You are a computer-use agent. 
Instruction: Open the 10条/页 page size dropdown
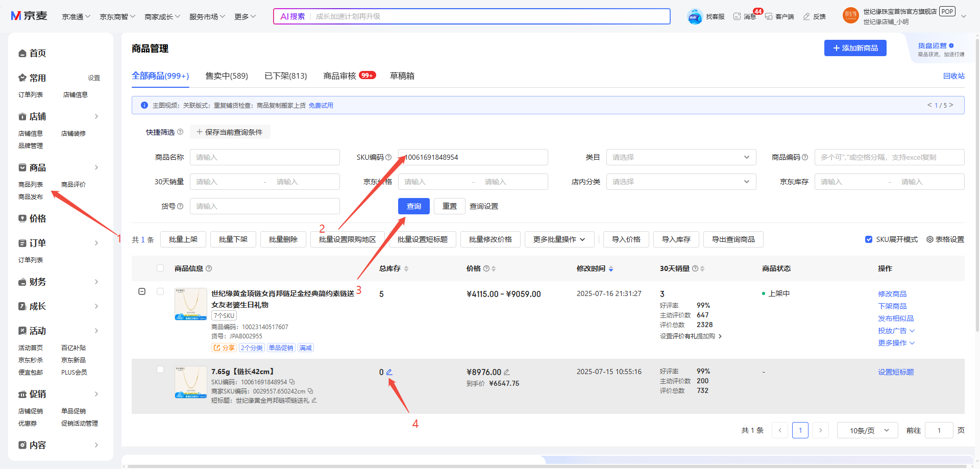coord(869,430)
